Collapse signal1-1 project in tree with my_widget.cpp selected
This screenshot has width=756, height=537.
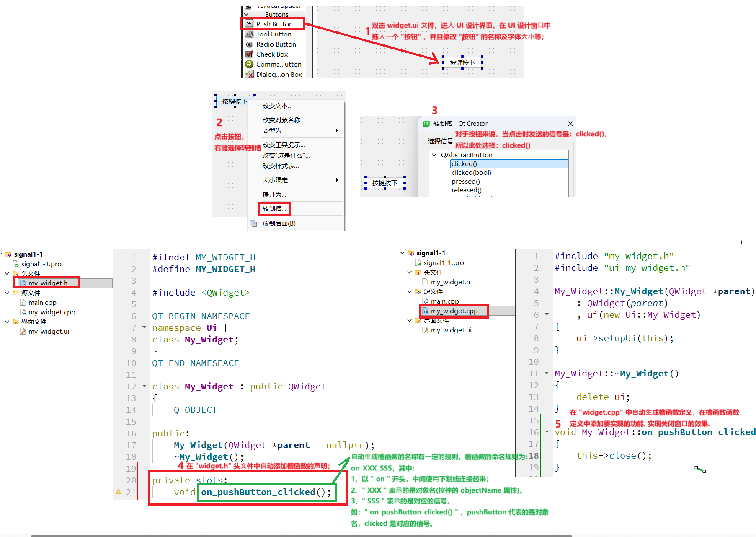coord(402,253)
